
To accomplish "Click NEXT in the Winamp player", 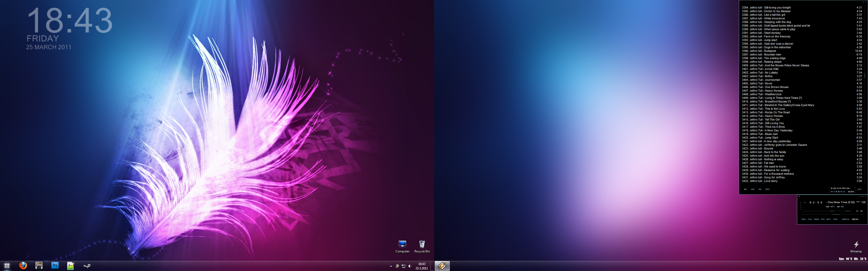I will pyautogui.click(x=828, y=219).
